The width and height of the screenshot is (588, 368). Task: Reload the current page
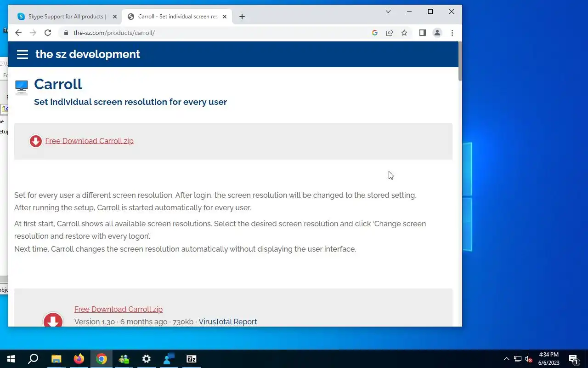pos(48,33)
